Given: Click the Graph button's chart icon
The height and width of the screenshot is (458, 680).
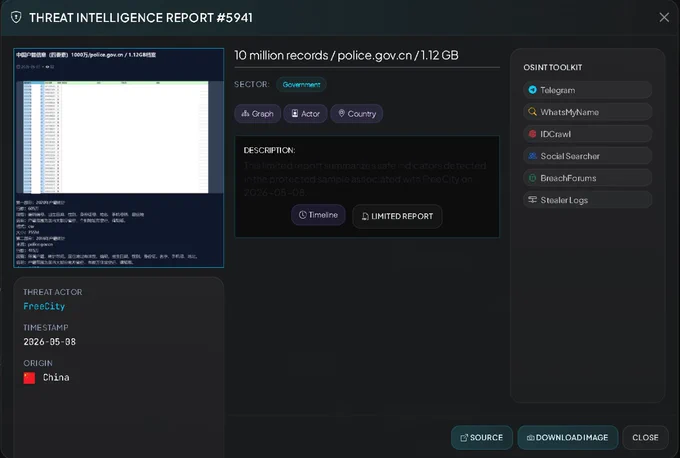Looking at the screenshot, I should pos(245,113).
